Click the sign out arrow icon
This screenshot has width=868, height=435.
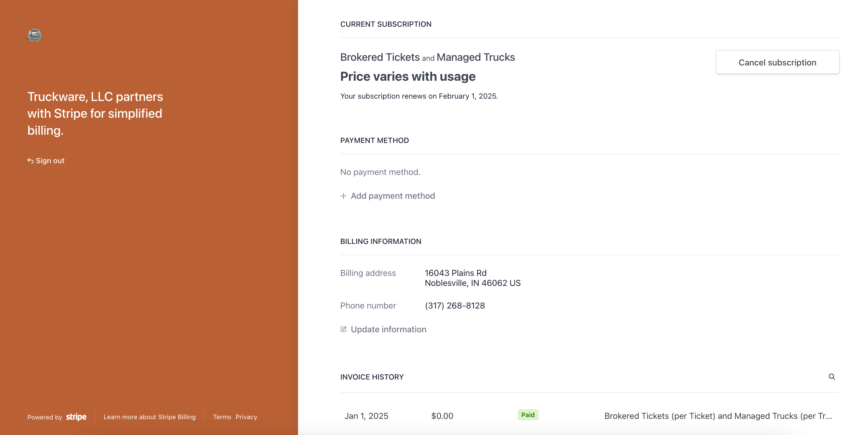click(x=30, y=161)
